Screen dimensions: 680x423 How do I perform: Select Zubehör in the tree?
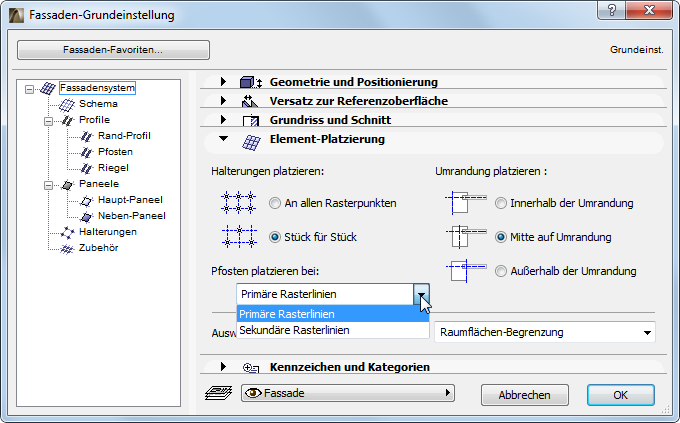pyautogui.click(x=98, y=248)
